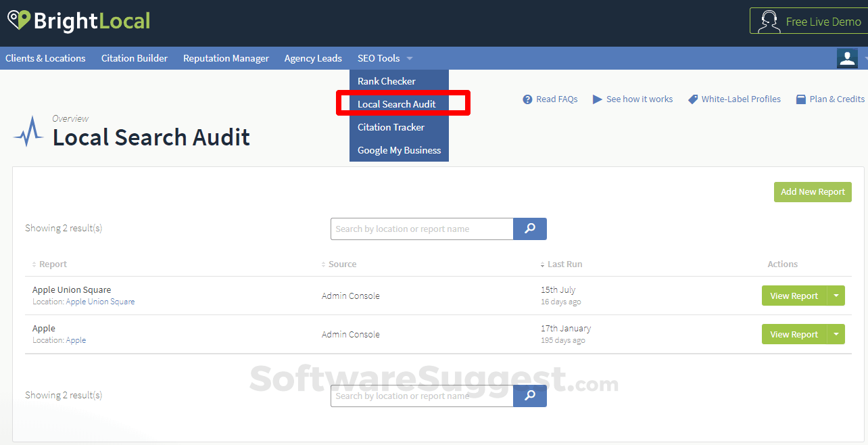The image size is (868, 445).
Task: Open the Reputation Manager menu item
Action: click(226, 58)
